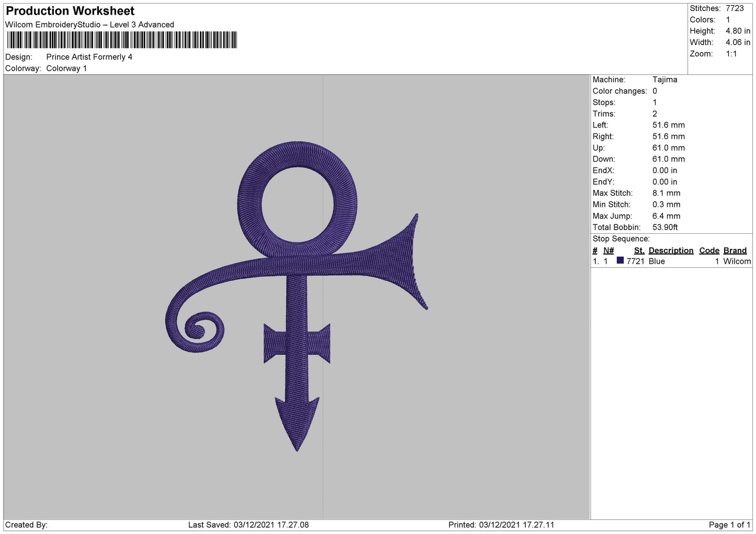Click design name 'Prince Artist Formerly 4'
This screenshot has height=534, width=756.
coord(89,57)
